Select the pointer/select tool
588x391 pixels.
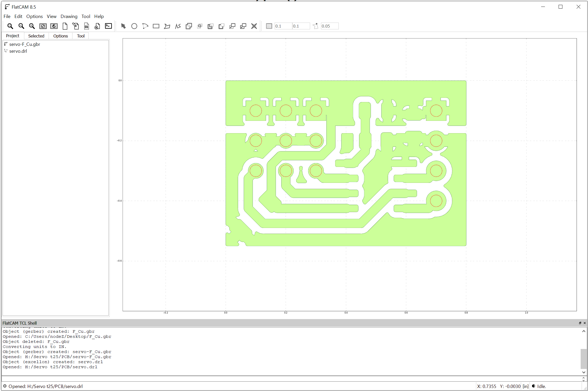123,26
